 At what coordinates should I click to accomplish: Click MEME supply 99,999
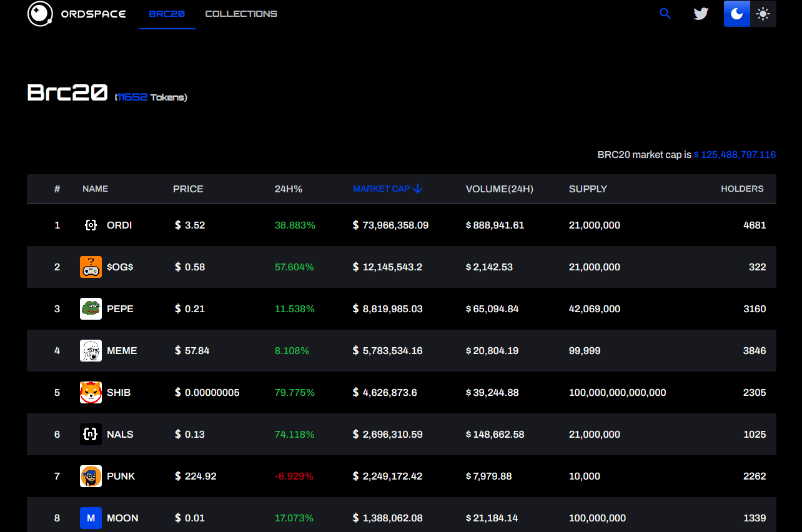pos(585,350)
